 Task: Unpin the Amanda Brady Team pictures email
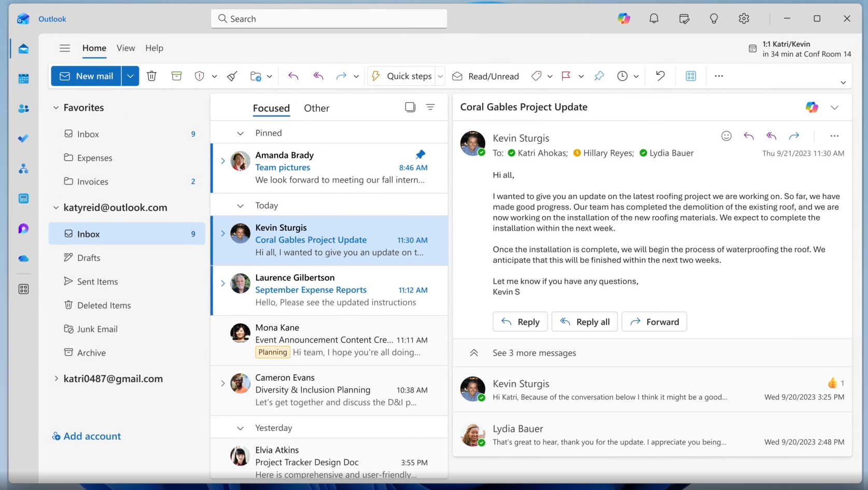420,155
